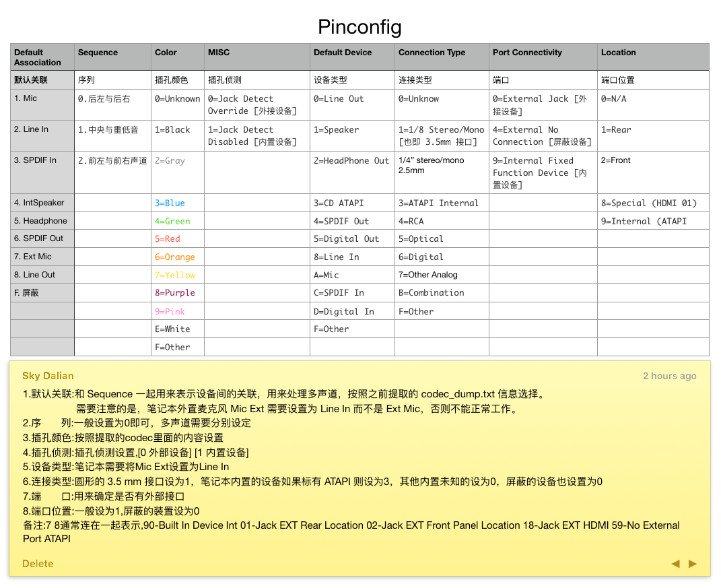The width and height of the screenshot is (721, 588).
Task: Delete the Sky Dalian comment
Action: (x=38, y=564)
